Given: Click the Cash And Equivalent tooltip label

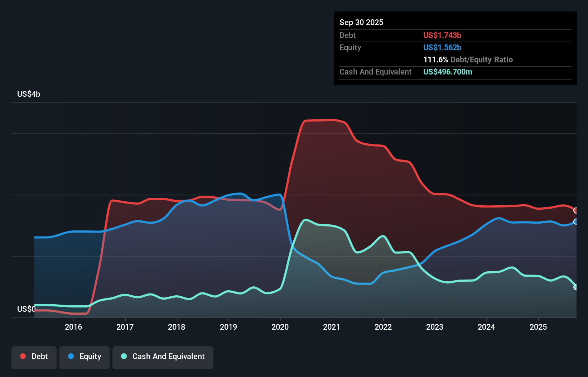Looking at the screenshot, I should pos(375,72).
